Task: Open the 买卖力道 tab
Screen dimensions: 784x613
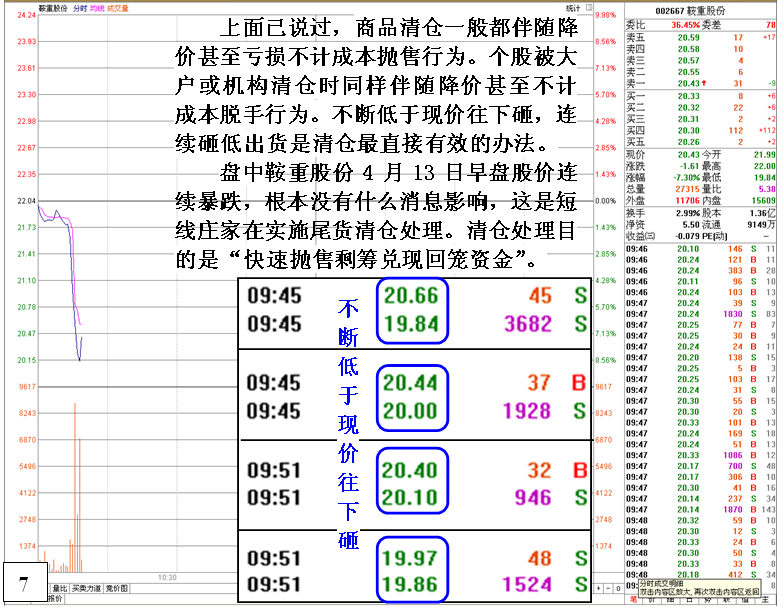Action: (x=86, y=589)
